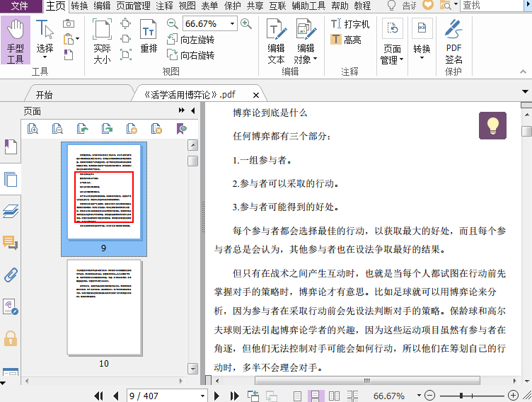Viewport: 532px width, 402px height.
Task: Click the Snapshot camera icon
Action: click(69, 23)
